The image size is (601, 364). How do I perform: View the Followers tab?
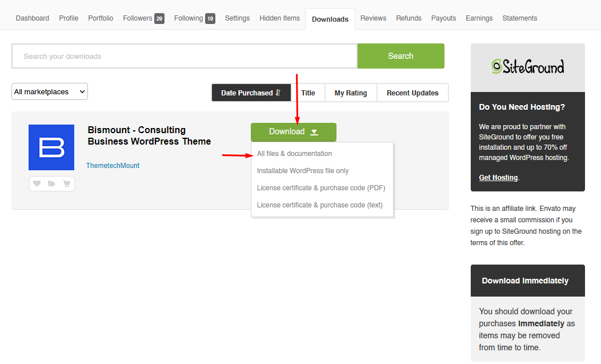tap(144, 18)
